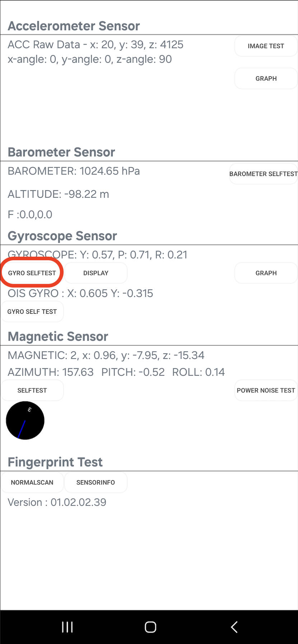The height and width of the screenshot is (644, 298).
Task: Tap the BAROMETER hPa reading
Action: pyautogui.click(x=74, y=171)
